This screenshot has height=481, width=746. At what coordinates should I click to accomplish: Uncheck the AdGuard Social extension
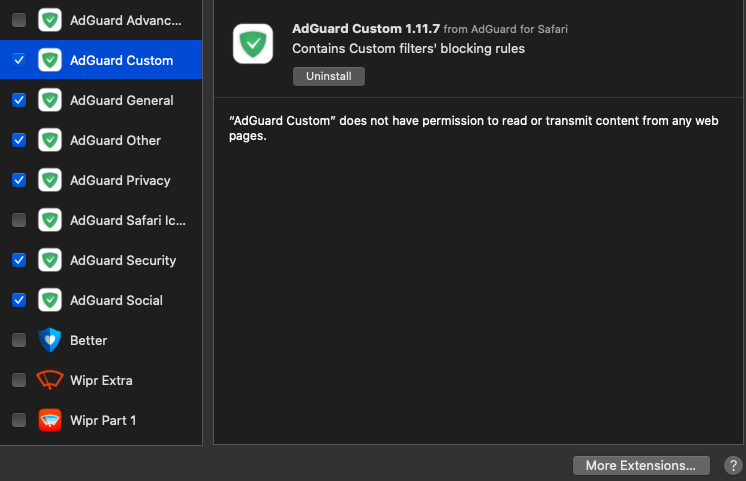(x=19, y=300)
